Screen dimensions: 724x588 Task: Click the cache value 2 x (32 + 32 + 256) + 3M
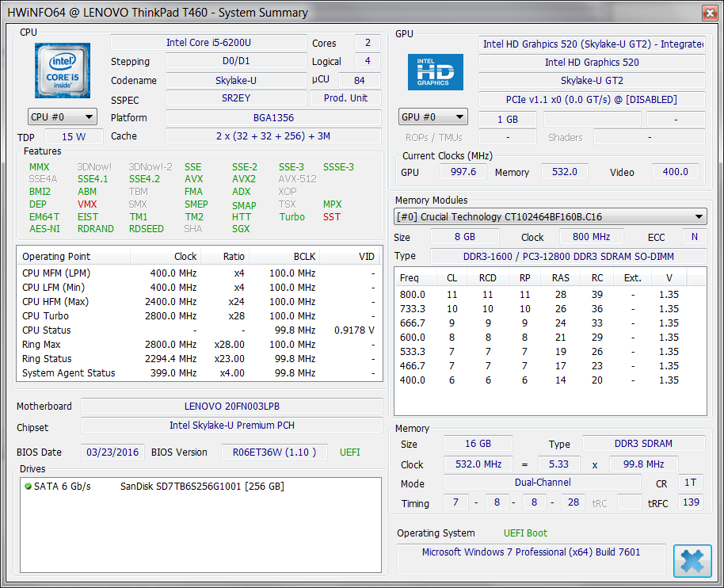[x=273, y=136]
